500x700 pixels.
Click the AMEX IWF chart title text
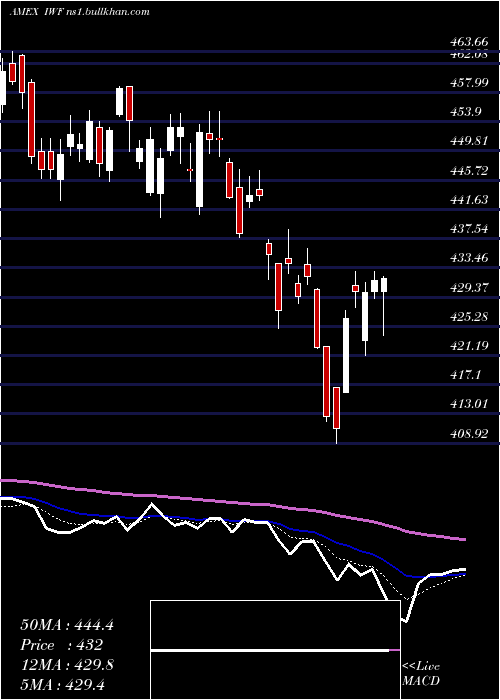(79, 12)
